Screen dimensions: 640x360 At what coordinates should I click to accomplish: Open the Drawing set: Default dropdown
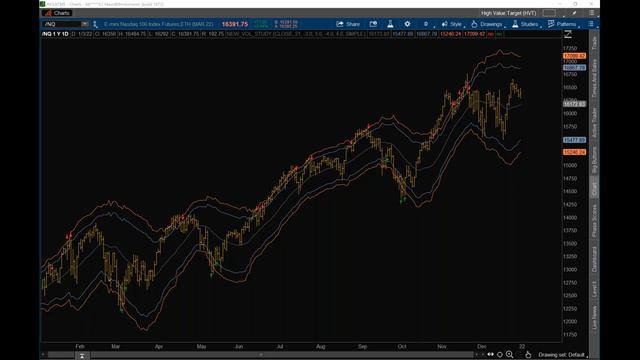[x=562, y=355]
